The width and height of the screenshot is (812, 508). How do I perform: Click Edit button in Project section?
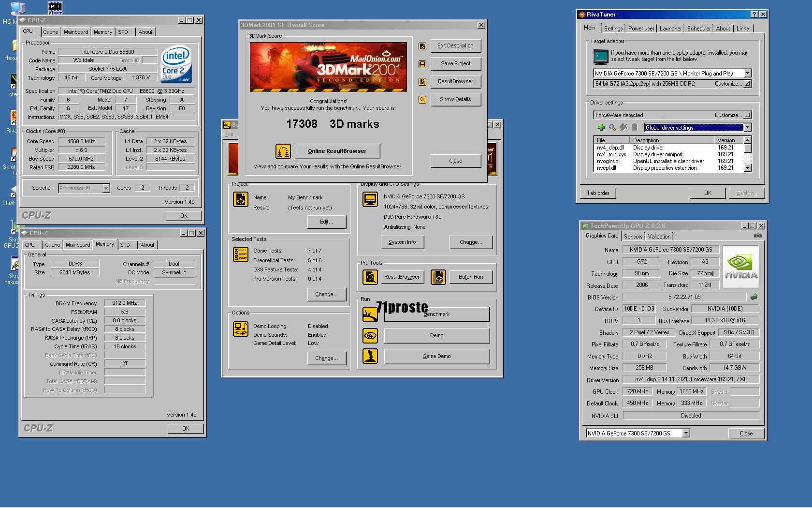(x=327, y=222)
